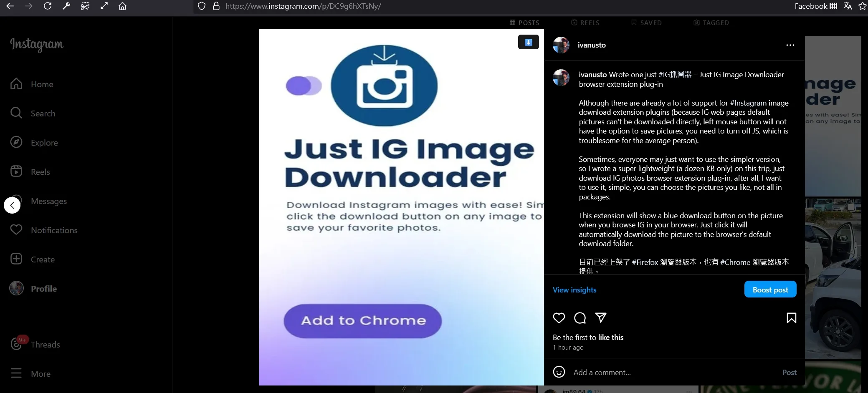Go to previous post arrow
This screenshot has width=868, height=393.
[12, 205]
